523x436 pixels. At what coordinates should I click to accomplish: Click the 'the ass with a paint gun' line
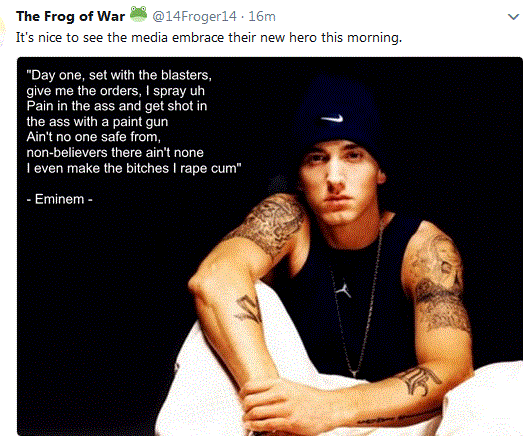(x=97, y=122)
